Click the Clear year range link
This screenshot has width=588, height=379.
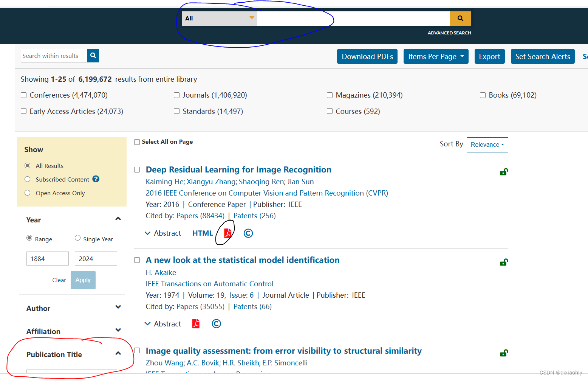point(59,280)
